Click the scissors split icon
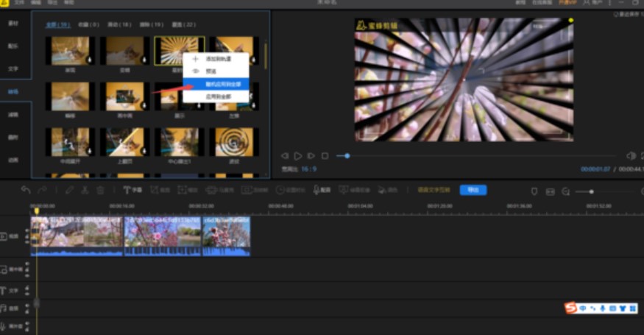This screenshot has width=644, height=335. point(85,190)
